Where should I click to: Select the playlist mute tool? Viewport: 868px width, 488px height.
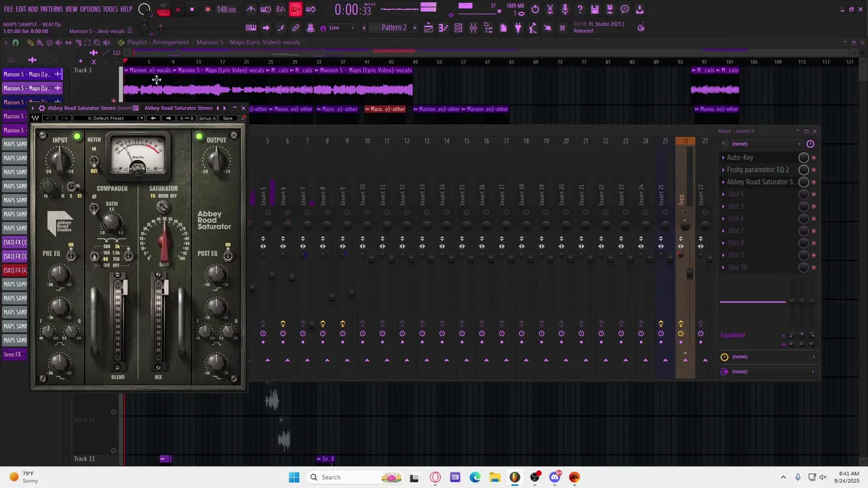coord(58,43)
